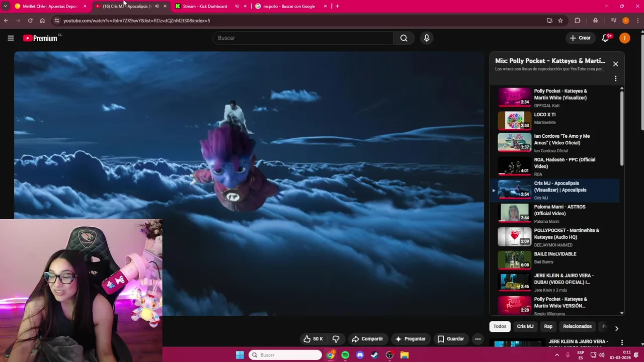
Task: Click the Crear button
Action: (580, 38)
